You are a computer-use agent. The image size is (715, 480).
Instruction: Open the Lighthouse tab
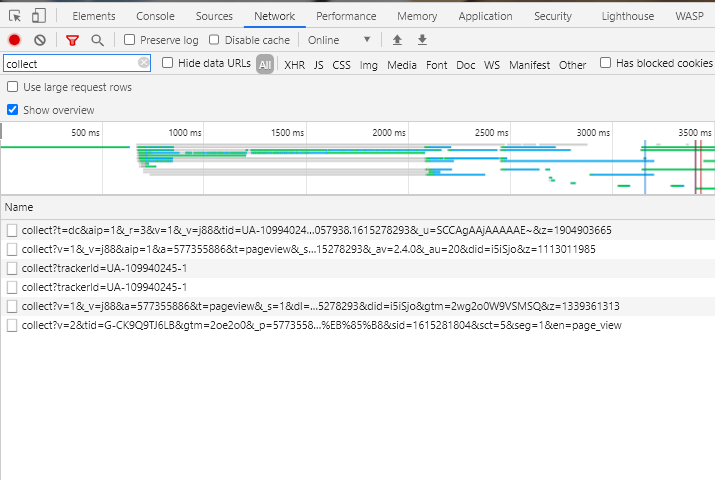click(x=627, y=16)
